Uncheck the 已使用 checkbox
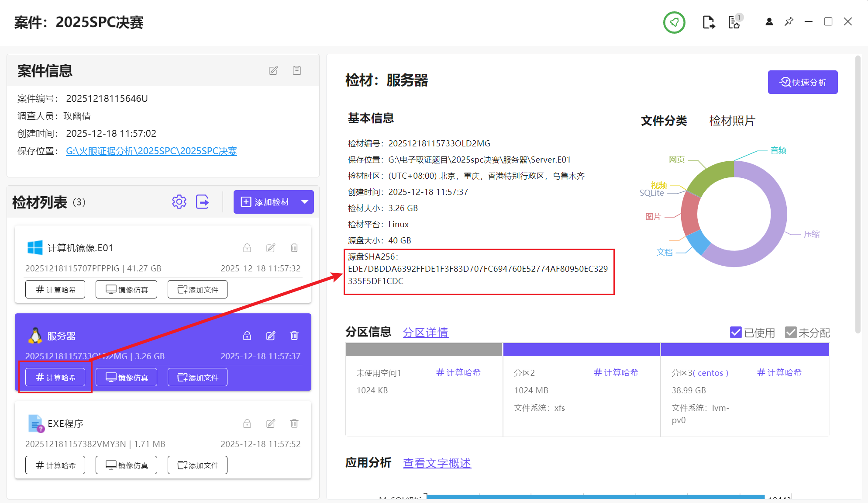The height and width of the screenshot is (503, 868). pyautogui.click(x=736, y=333)
